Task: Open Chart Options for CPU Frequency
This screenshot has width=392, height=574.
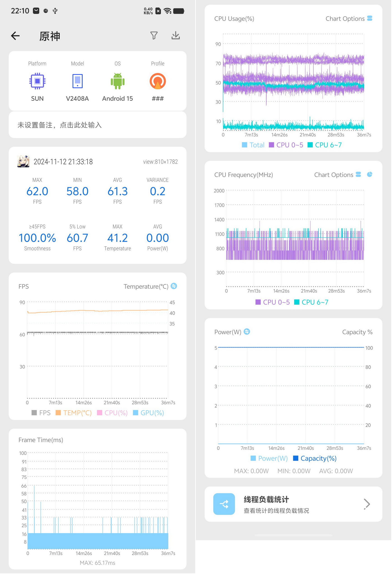Action: [337, 175]
